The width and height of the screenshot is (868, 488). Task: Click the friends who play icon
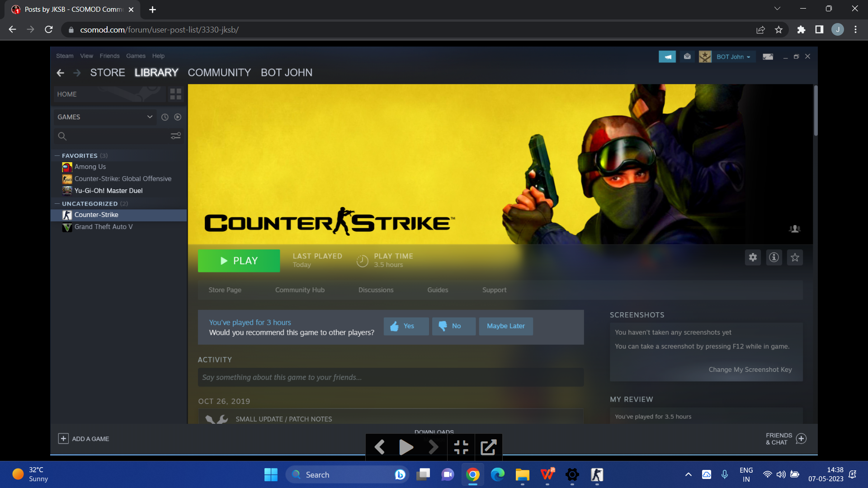pos(794,229)
